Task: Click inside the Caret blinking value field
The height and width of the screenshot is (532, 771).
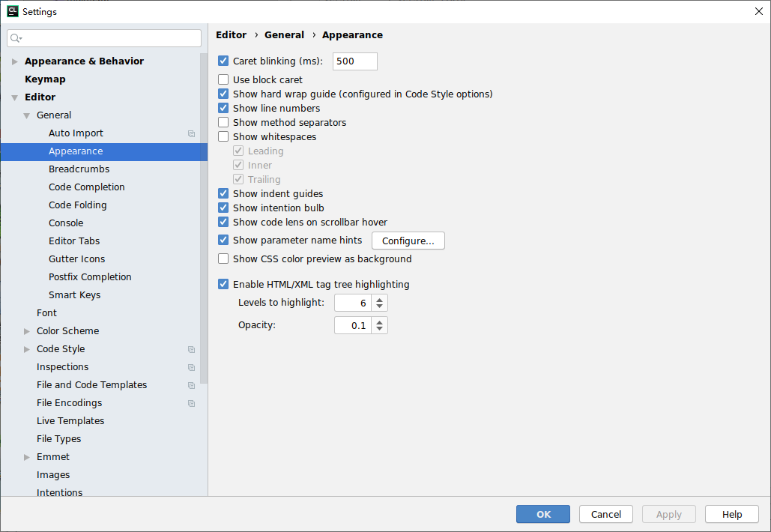Action: coord(354,61)
